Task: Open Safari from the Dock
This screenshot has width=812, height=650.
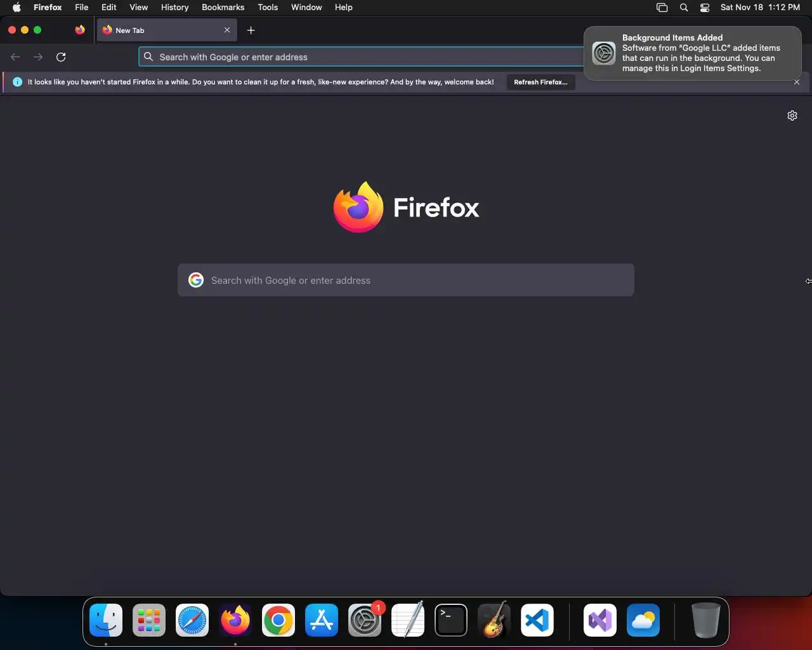Action: click(192, 620)
